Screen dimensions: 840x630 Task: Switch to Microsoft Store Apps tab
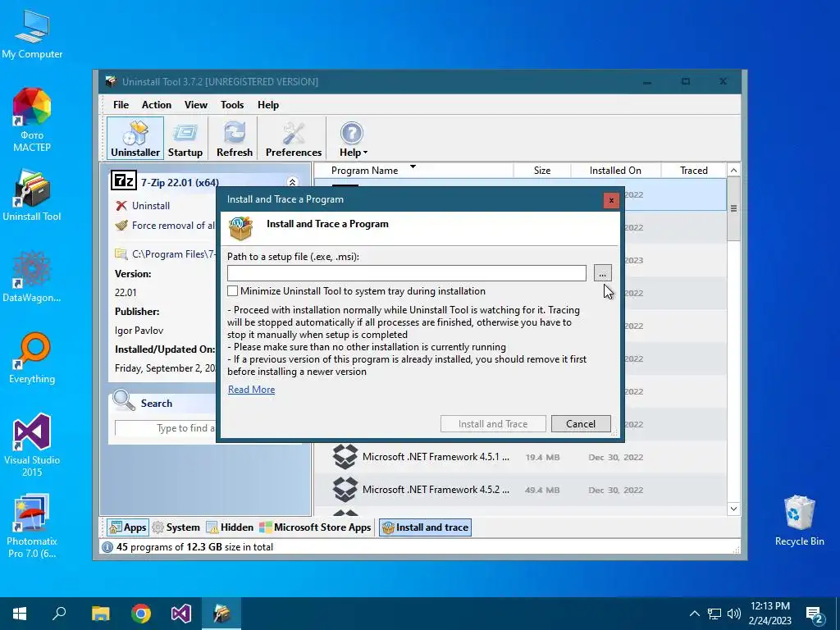(315, 527)
